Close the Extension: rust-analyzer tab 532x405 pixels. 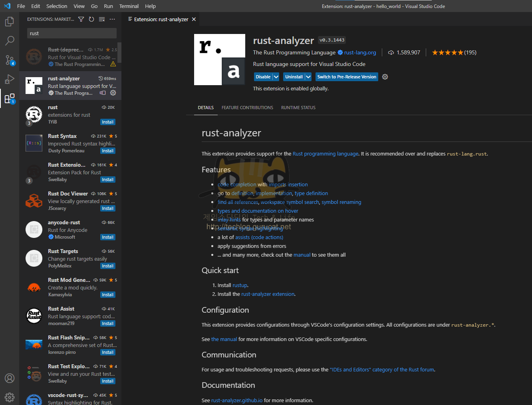pyautogui.click(x=194, y=19)
